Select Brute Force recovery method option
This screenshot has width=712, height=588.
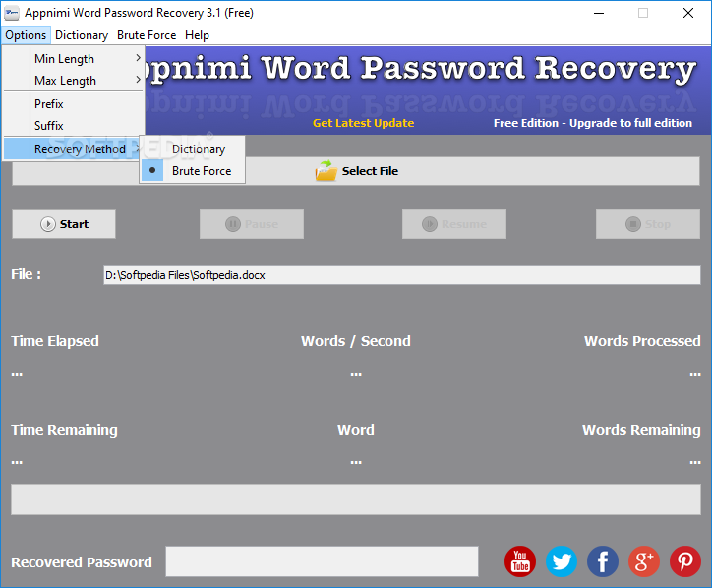193,171
